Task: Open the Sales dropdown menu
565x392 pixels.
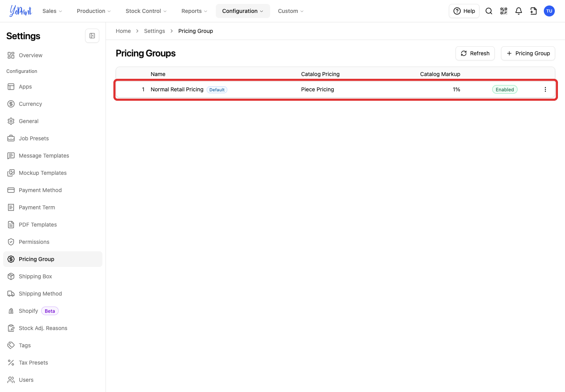Action: 52,11
